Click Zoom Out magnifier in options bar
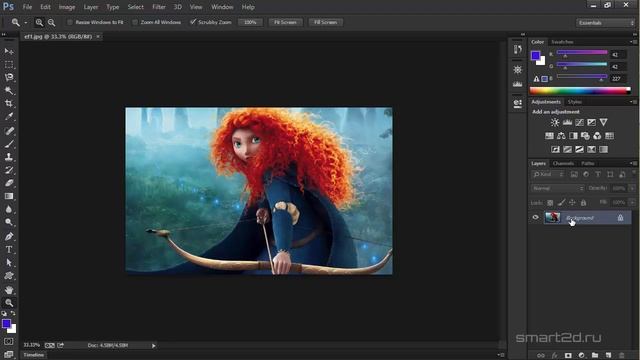This screenshot has height=360, width=640. (51, 22)
